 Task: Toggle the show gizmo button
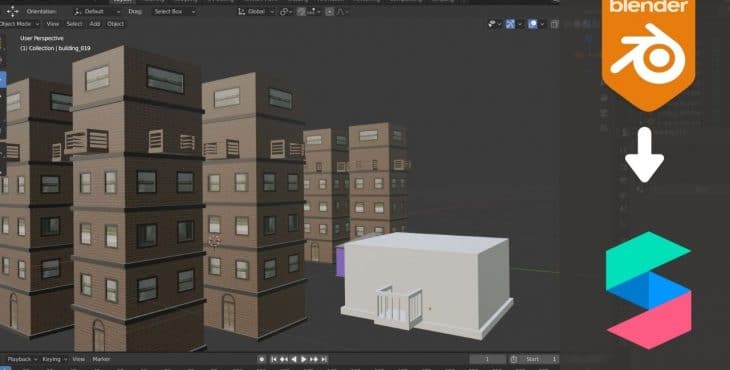(511, 24)
